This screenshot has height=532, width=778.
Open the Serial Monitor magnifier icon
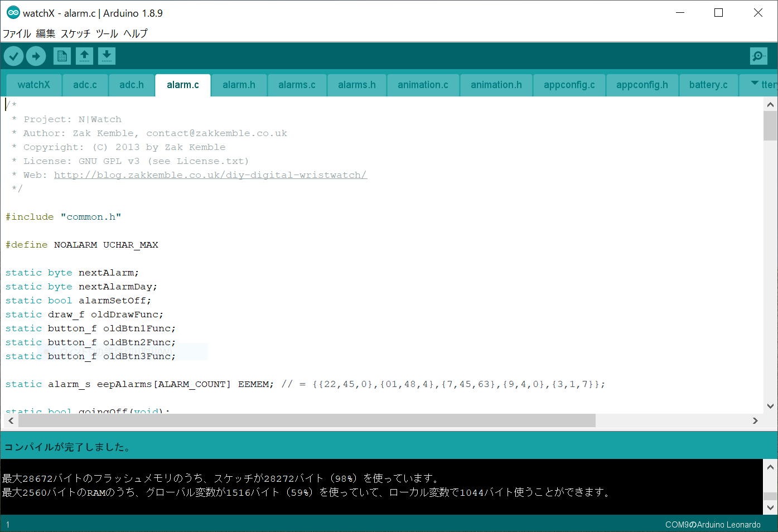coord(758,56)
